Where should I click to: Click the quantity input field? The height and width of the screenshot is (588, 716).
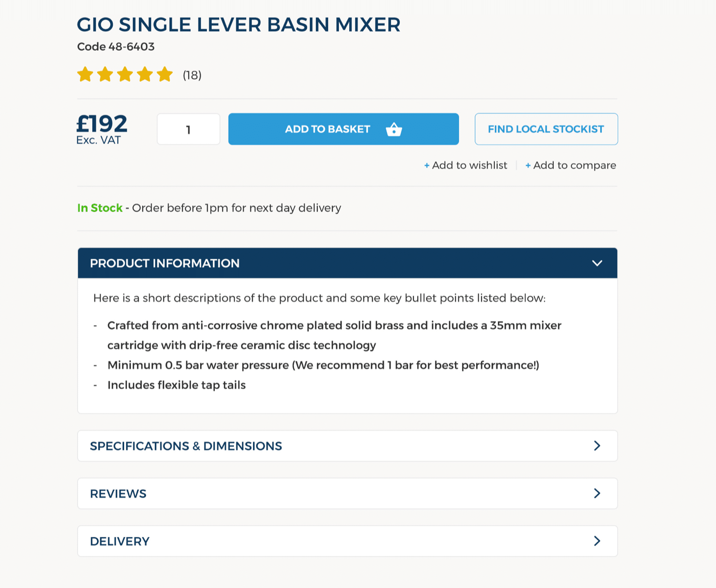tap(188, 129)
